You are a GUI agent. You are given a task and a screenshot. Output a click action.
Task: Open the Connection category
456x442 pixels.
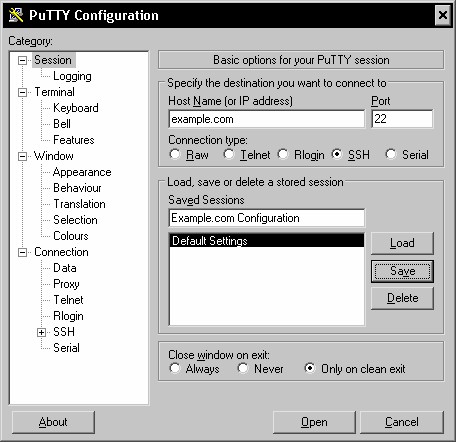tap(61, 252)
